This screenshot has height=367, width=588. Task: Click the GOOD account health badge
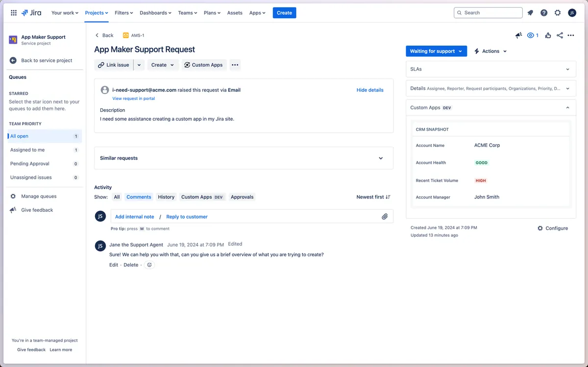[482, 163]
